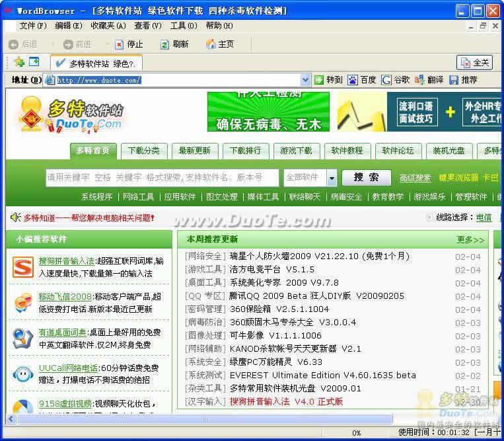504x441 pixels.
Task: Click the keyword search input field
Action: pos(162,178)
